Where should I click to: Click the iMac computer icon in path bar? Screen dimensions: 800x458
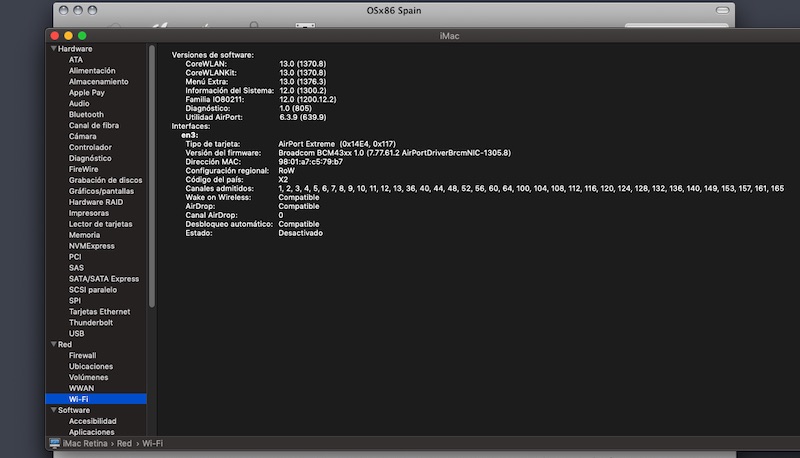point(55,443)
